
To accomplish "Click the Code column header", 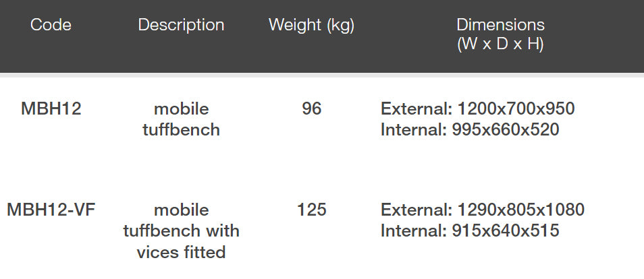I will [51, 26].
